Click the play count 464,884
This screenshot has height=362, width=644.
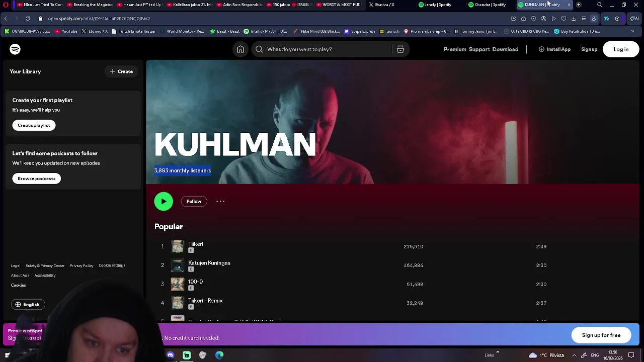413,265
